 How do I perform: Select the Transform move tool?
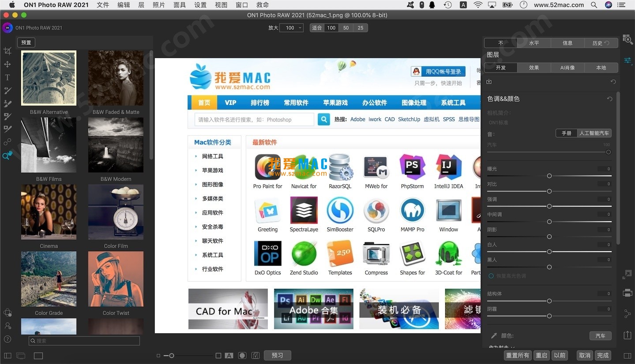point(7,64)
